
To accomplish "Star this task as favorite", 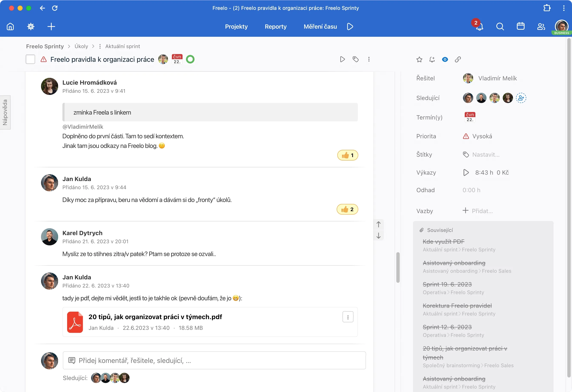I will tap(419, 59).
